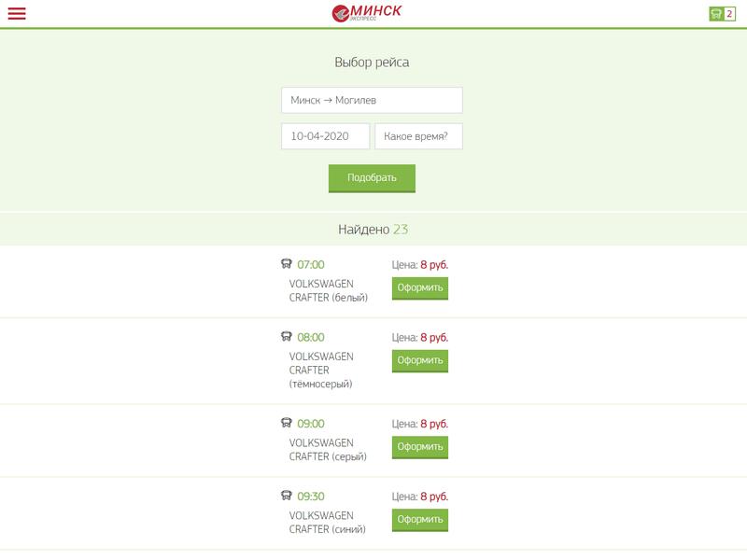Open the Минск → Могилев route field
The height and width of the screenshot is (560, 747).
(x=372, y=100)
